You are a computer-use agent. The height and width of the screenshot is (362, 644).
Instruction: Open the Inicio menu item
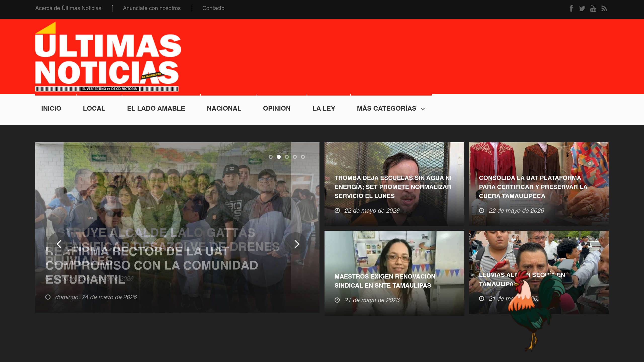pyautogui.click(x=51, y=108)
